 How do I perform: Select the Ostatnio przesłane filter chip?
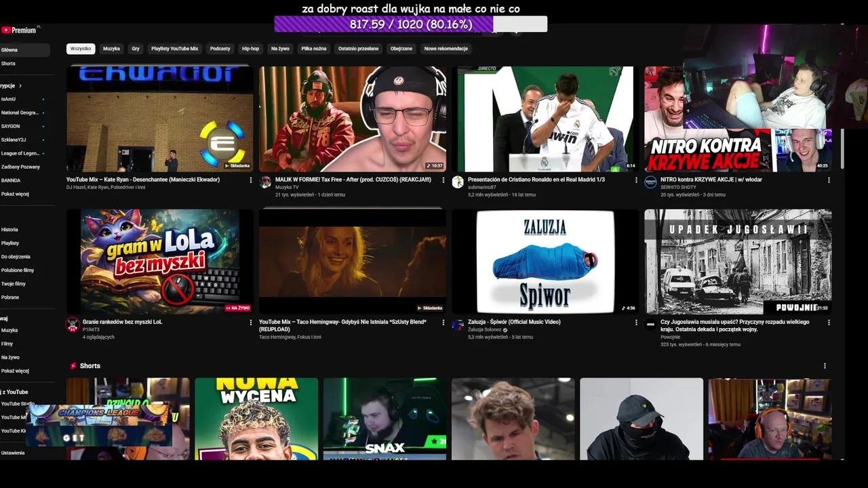359,49
